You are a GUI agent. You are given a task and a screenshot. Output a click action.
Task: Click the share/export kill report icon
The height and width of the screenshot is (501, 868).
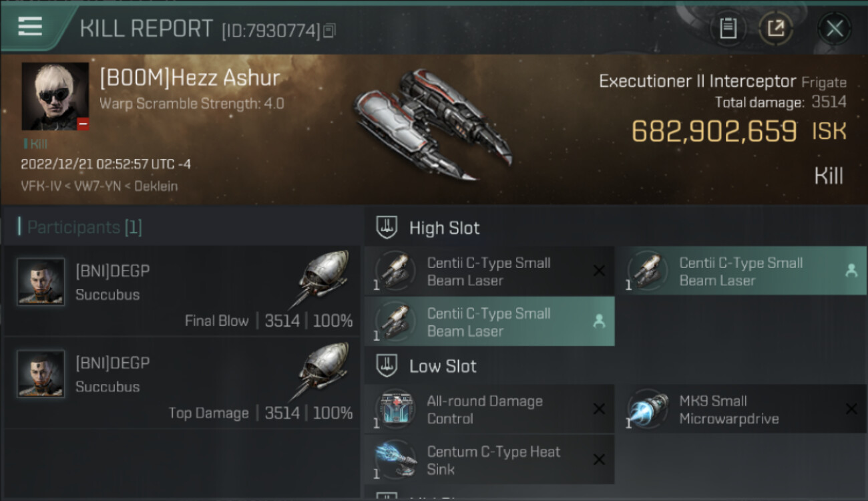(776, 28)
